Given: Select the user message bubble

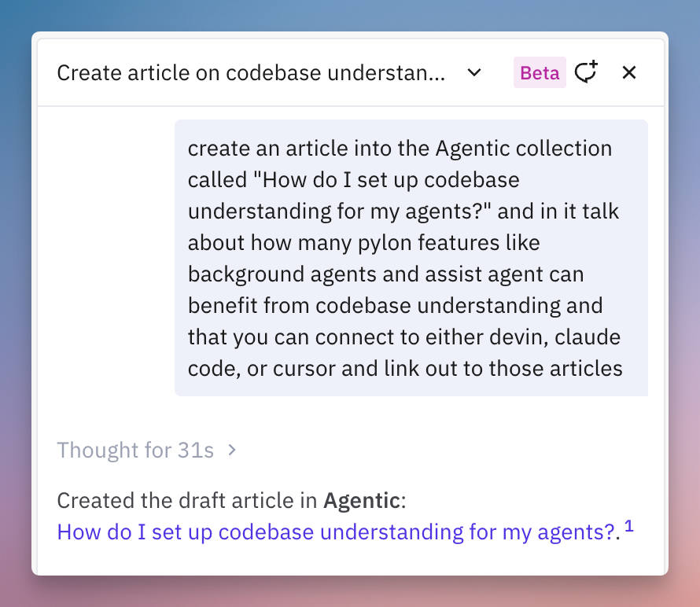Looking at the screenshot, I should pos(411,258).
